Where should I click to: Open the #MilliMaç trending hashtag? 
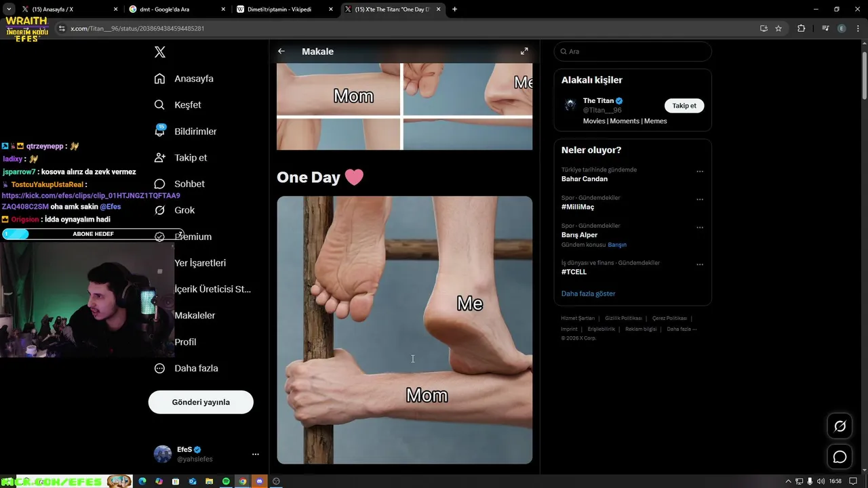click(578, 207)
